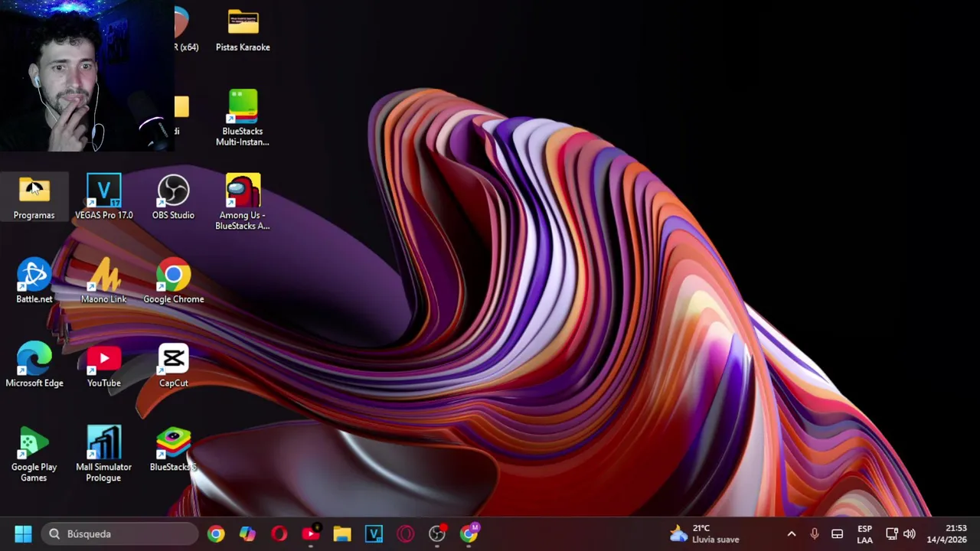Switch to VEGAS Pro in the taskbar
Screen dimensions: 980x551
(x=374, y=533)
